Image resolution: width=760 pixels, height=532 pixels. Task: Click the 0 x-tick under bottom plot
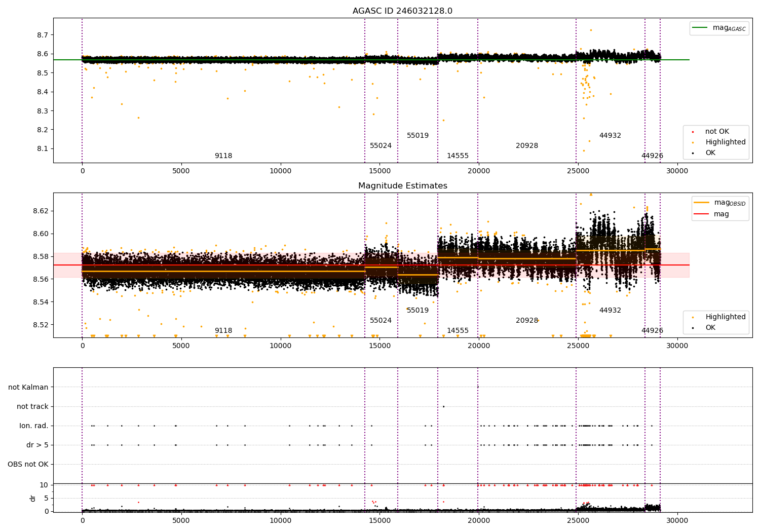click(x=82, y=520)
